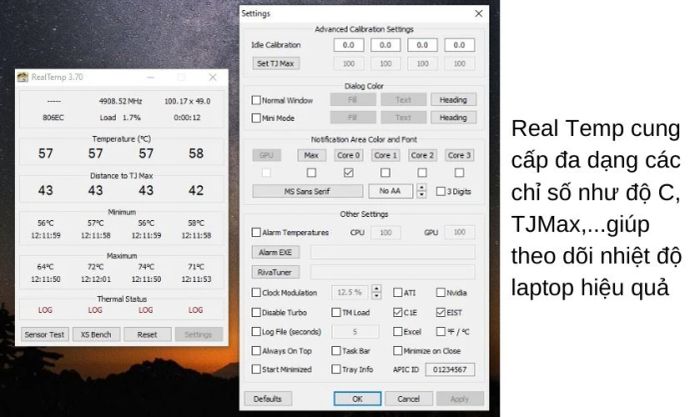Enable Log File (seconds) checkbox
700x417 pixels.
click(x=256, y=331)
